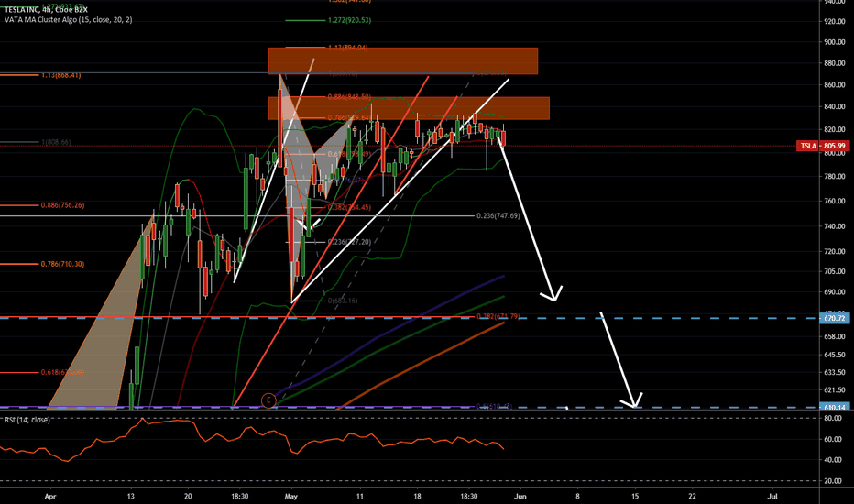Select the VATA MA Cluster Algo indicator legend

coord(69,20)
